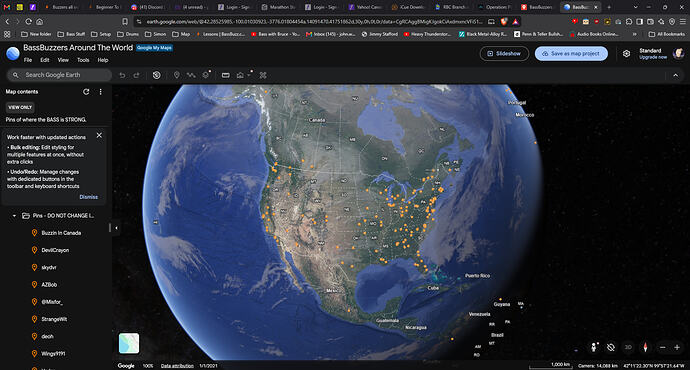The height and width of the screenshot is (370, 690).
Task: Switch to the Discord browser tab
Action: click(x=148, y=7)
